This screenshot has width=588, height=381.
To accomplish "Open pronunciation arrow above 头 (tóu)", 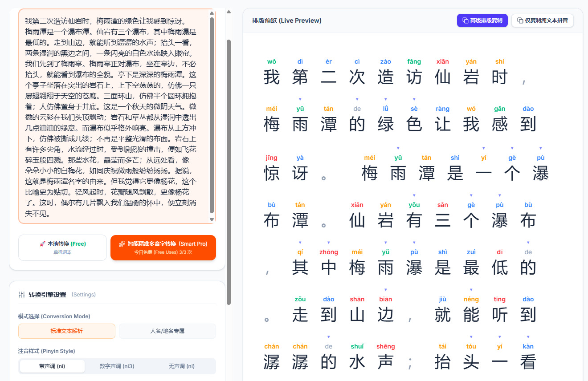I will click(x=471, y=337).
